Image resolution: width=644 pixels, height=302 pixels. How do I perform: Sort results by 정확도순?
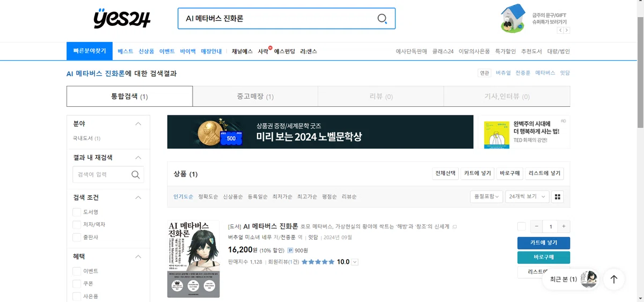tap(208, 197)
